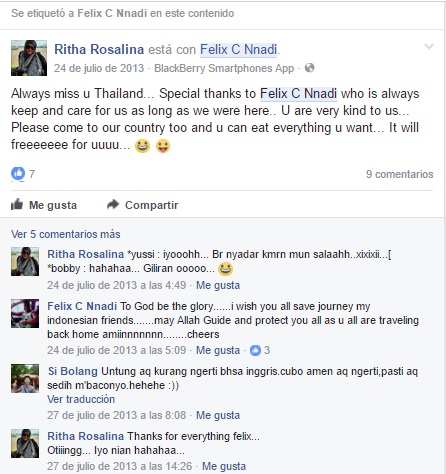Click Felix C Nnadi's comment avatar
This screenshot has height=474, width=446.
coord(25,313)
